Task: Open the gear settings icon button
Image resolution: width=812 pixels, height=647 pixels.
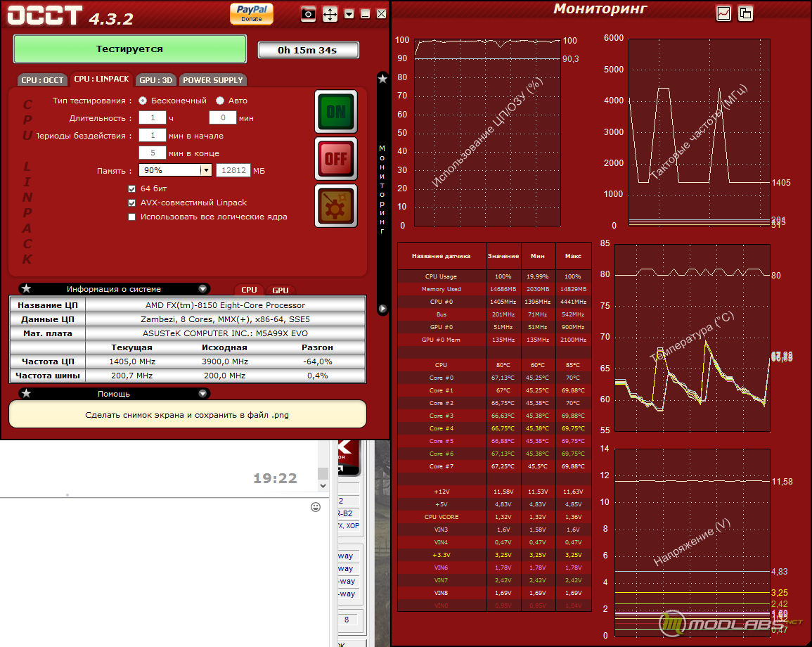Action: [336, 205]
